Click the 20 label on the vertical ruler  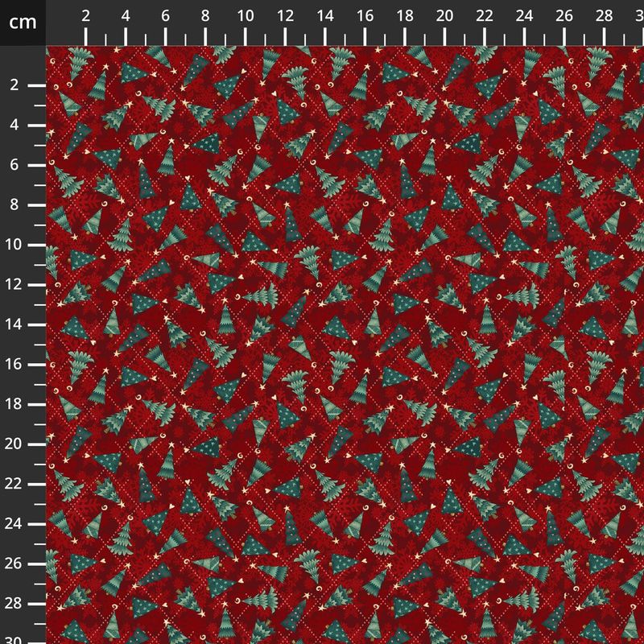13,444
